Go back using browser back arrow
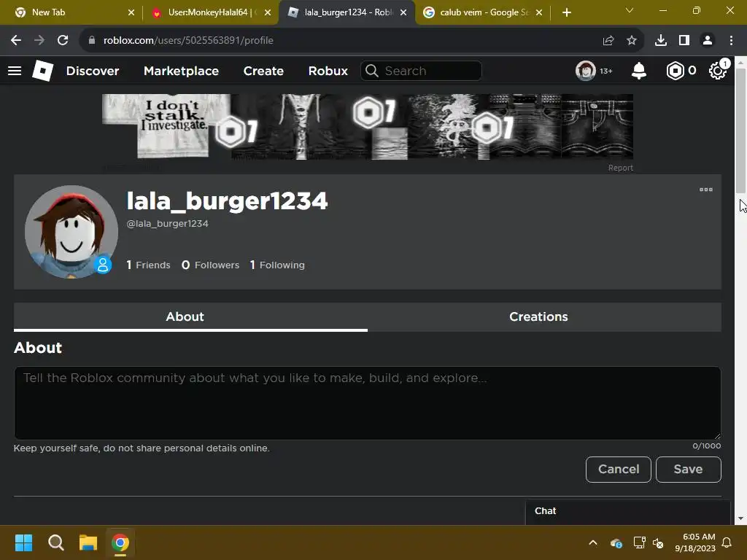The width and height of the screenshot is (747, 560). pyautogui.click(x=16, y=41)
